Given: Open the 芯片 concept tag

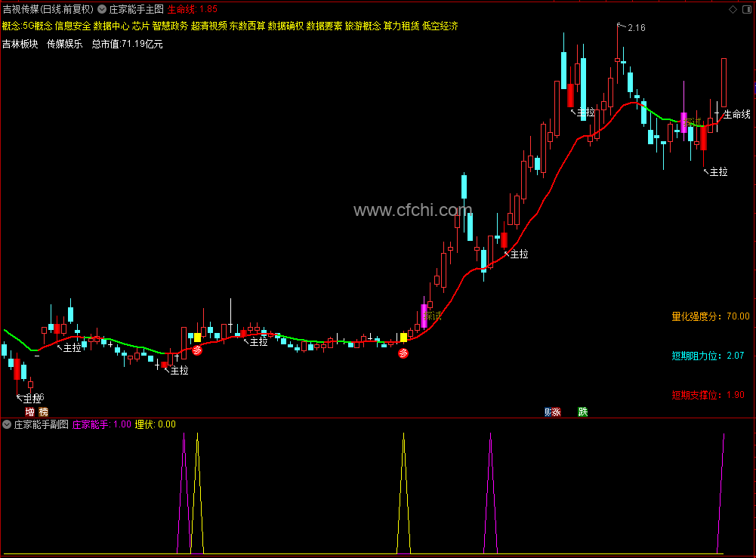Looking at the screenshot, I should pyautogui.click(x=140, y=26).
